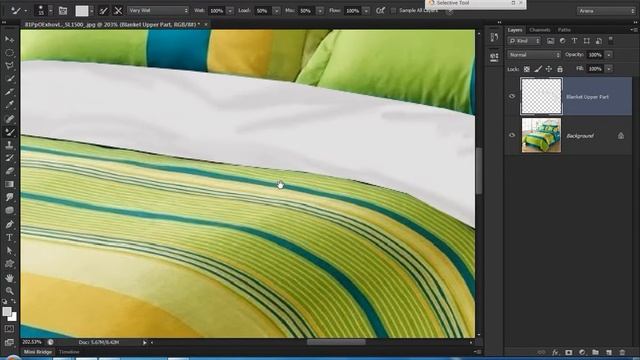Open the Timeline tab

pyautogui.click(x=69, y=352)
